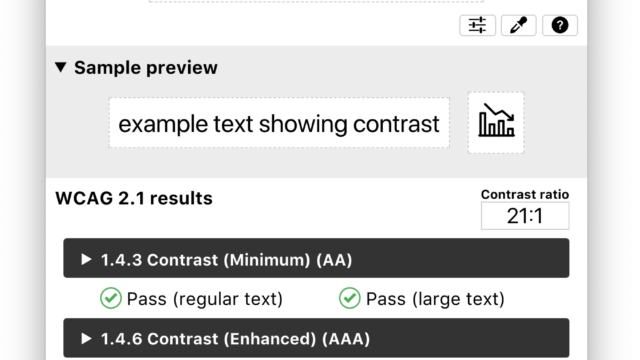Screen dimensions: 640x360
Task: Click the bar chart sample icon
Action: pos(496,122)
